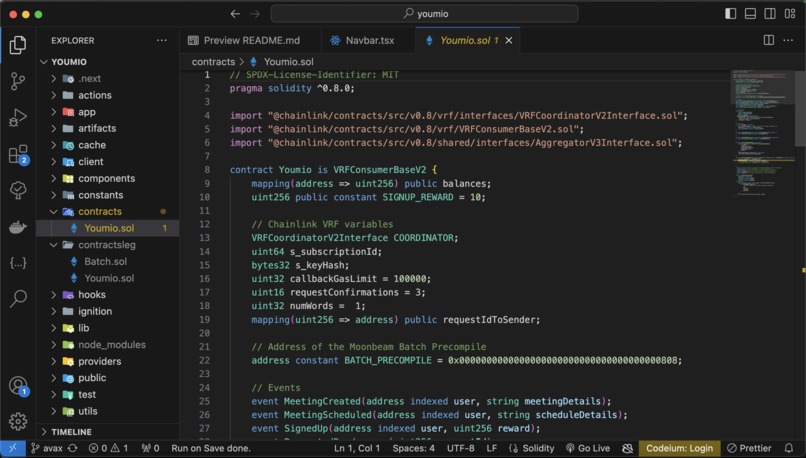The height and width of the screenshot is (458, 806).
Task: Open Batch.sol in contractsleg
Action: (x=105, y=261)
